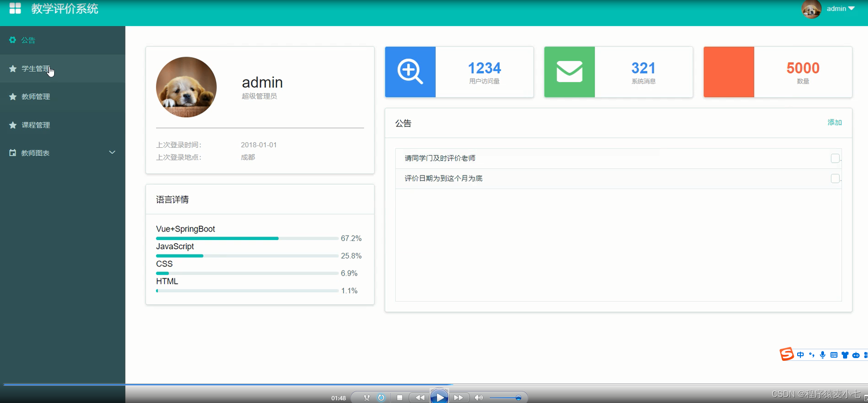Toggle Sogou punctuation mode icon
Viewport: 868px width, 403px height.
pos(812,355)
